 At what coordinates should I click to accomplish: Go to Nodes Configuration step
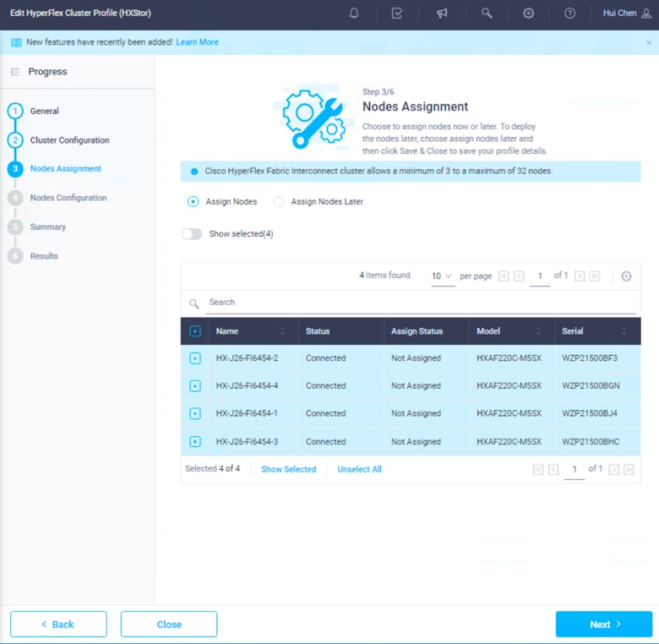pyautogui.click(x=68, y=198)
